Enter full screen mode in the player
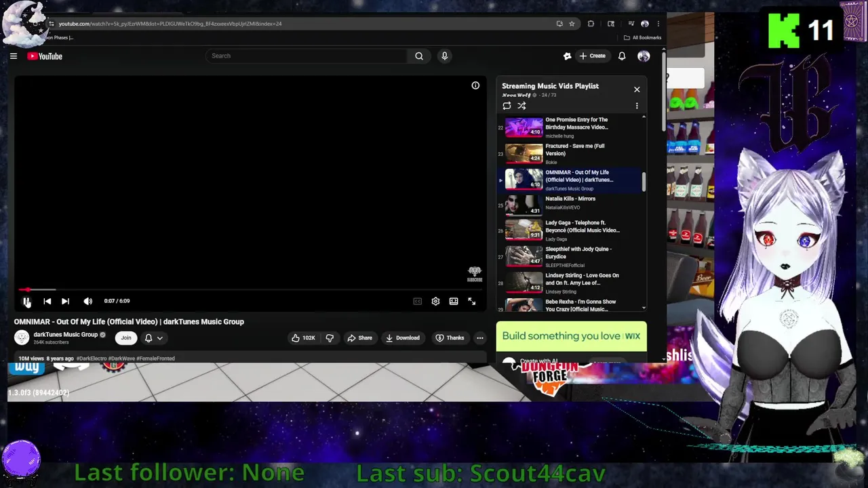868x488 pixels. click(472, 301)
